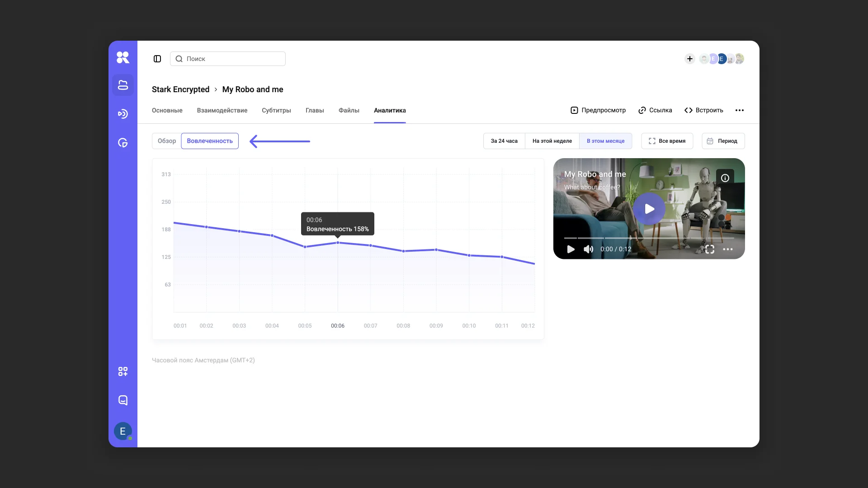Click the video progress bar

(649, 238)
